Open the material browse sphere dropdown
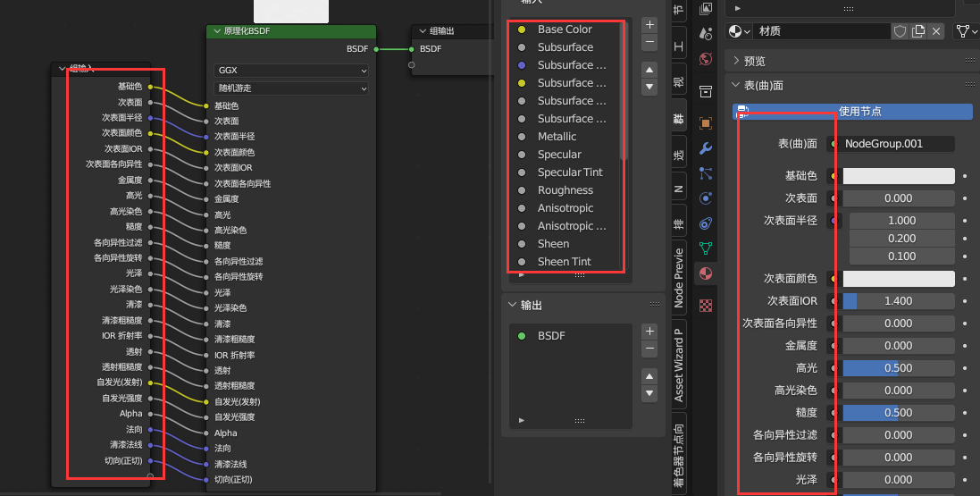The width and height of the screenshot is (980, 496). [x=740, y=31]
